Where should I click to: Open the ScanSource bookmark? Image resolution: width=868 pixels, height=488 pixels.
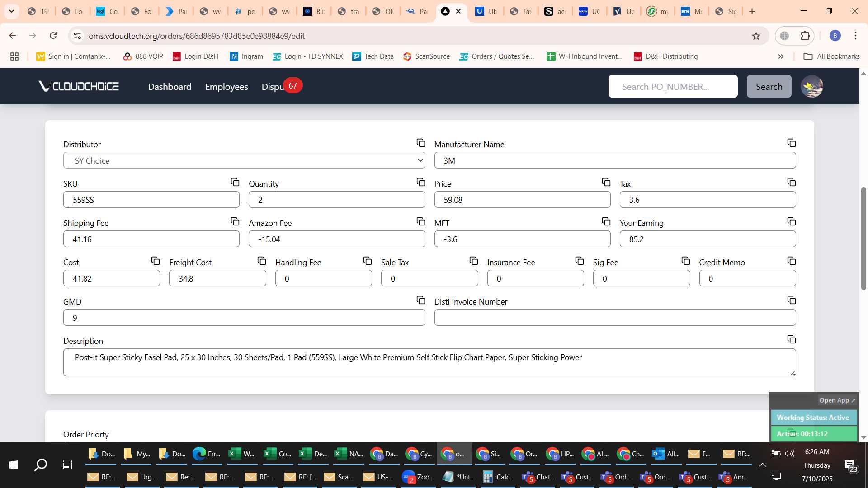point(427,56)
